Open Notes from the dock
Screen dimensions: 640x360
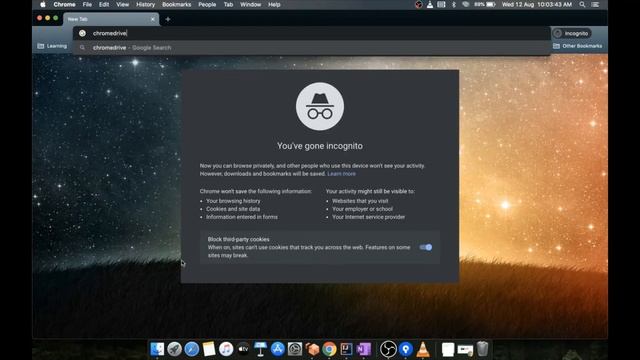point(209,349)
